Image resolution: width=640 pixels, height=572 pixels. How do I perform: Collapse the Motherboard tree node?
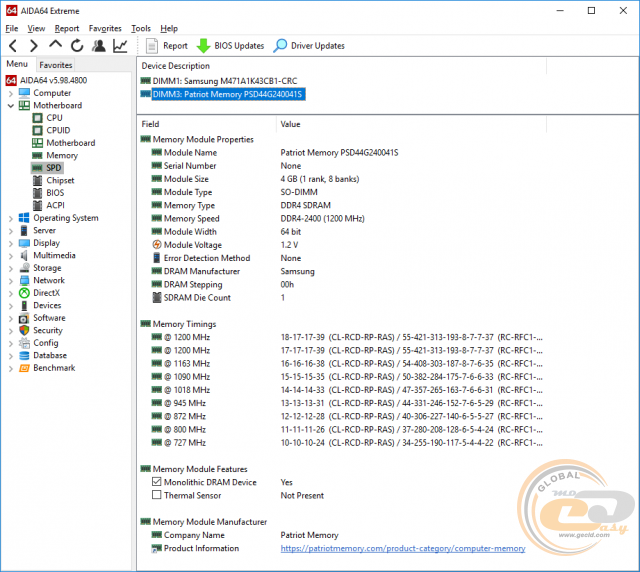click(11, 106)
